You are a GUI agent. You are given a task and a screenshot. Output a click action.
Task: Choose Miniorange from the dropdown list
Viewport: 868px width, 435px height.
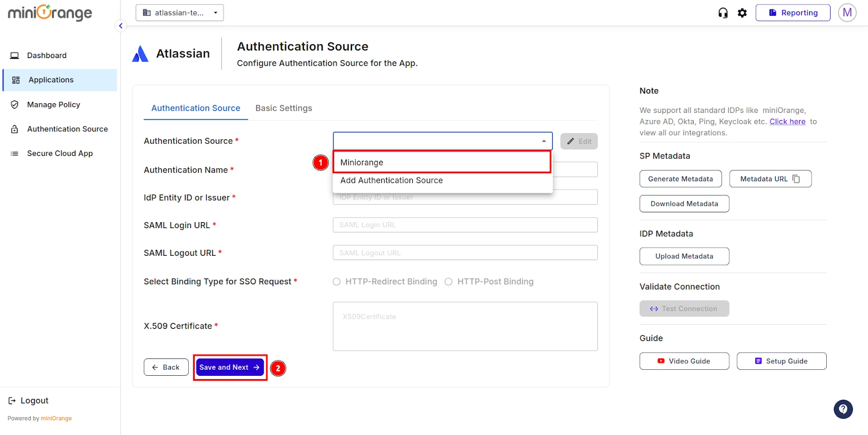tap(443, 162)
